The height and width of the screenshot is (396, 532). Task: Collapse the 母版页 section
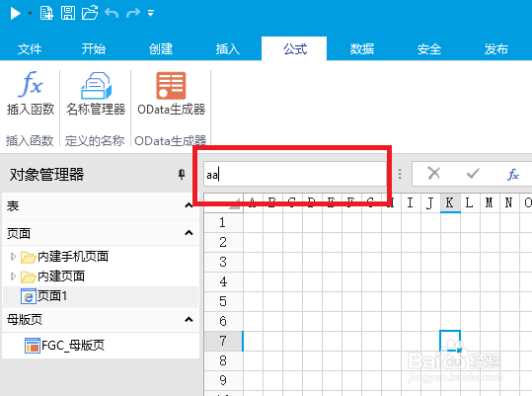(189, 319)
